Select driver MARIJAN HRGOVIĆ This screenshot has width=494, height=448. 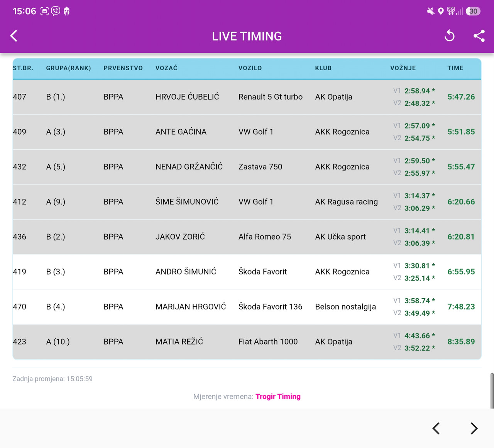191,306
